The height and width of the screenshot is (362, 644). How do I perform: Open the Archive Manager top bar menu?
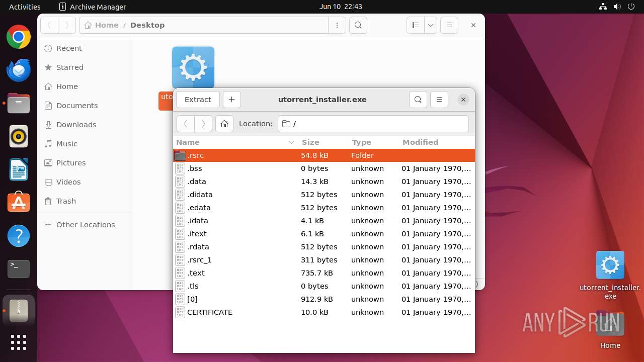pos(93,7)
